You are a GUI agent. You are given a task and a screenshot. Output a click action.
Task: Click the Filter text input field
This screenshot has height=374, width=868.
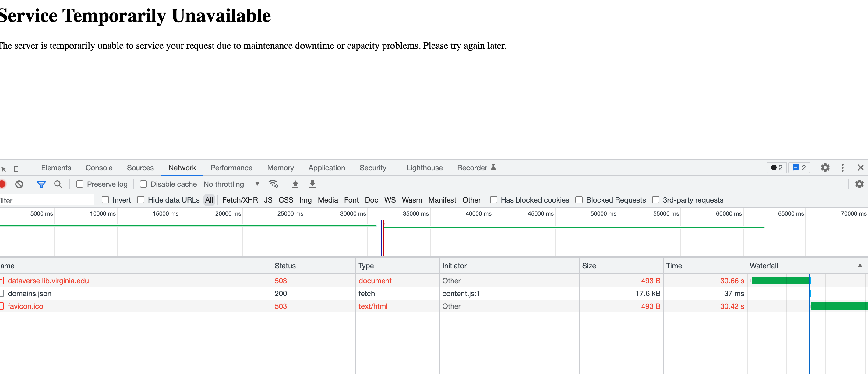pyautogui.click(x=47, y=200)
